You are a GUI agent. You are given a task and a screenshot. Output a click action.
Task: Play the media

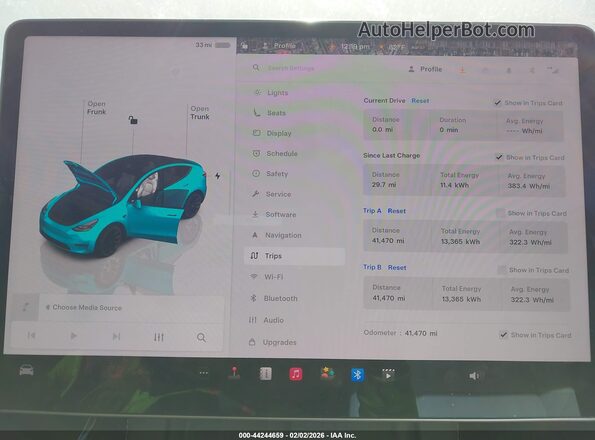click(74, 336)
